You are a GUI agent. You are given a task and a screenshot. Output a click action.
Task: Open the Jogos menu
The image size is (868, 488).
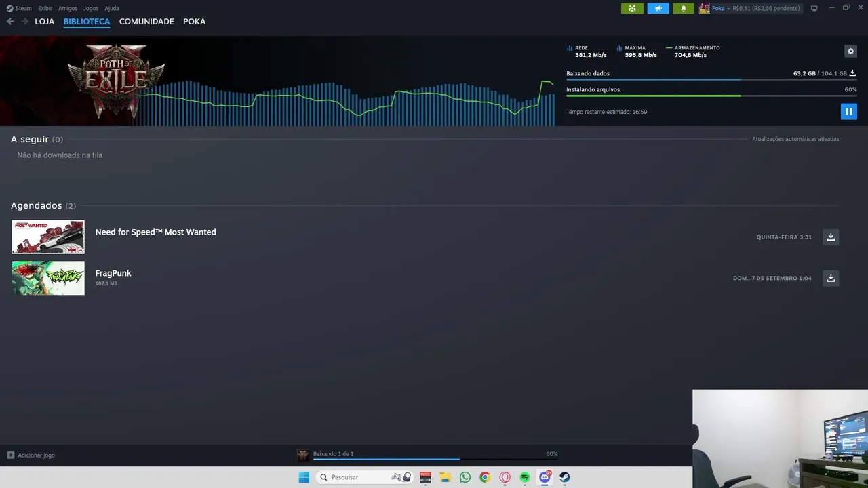(x=91, y=8)
